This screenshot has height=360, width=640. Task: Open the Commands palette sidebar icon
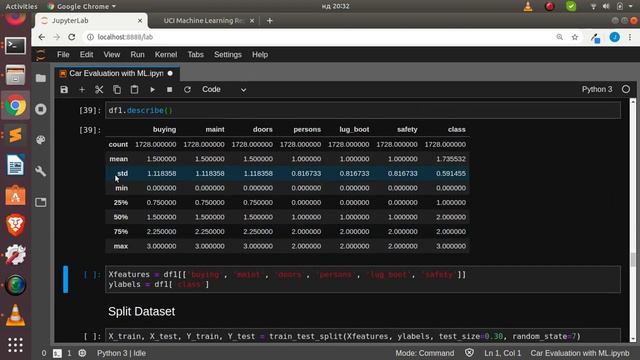[x=41, y=140]
